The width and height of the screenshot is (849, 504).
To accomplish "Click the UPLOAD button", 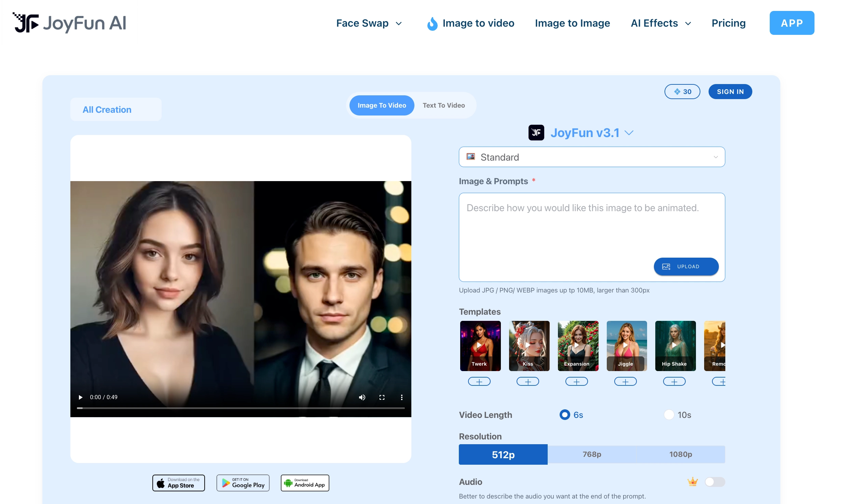I will coord(686,267).
